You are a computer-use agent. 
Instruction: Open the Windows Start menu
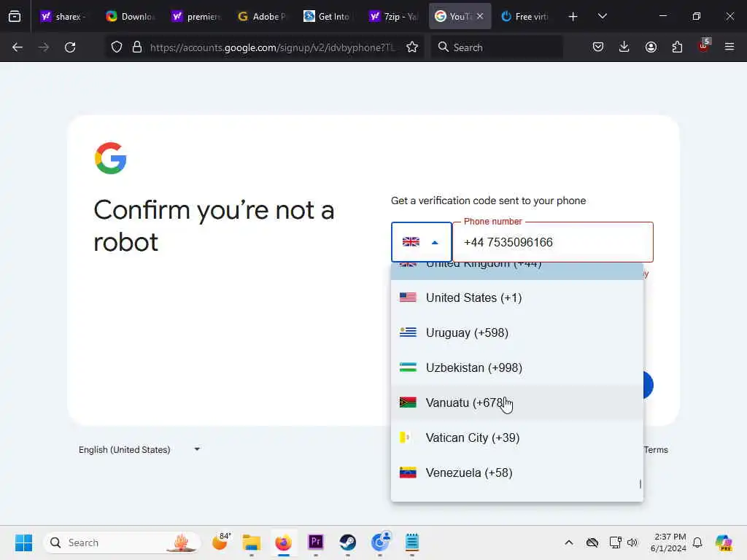[23, 542]
